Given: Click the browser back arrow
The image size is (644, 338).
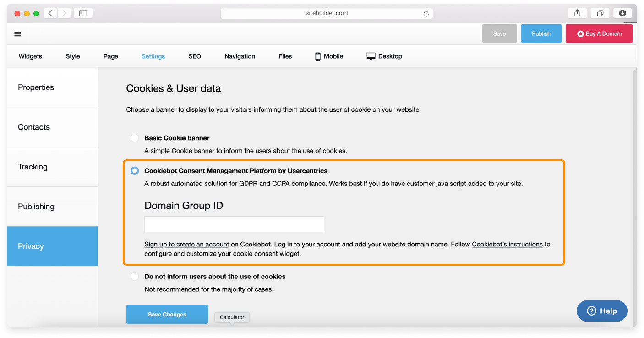Looking at the screenshot, I should click(x=50, y=13).
